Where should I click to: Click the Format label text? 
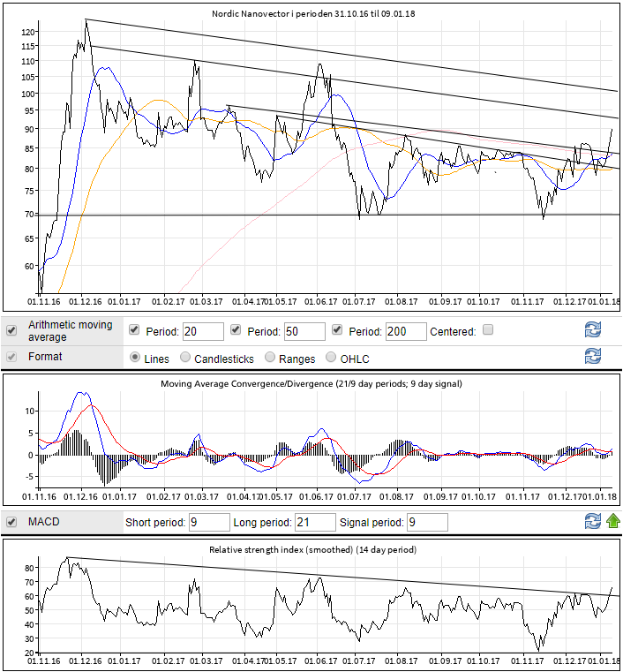coord(45,357)
